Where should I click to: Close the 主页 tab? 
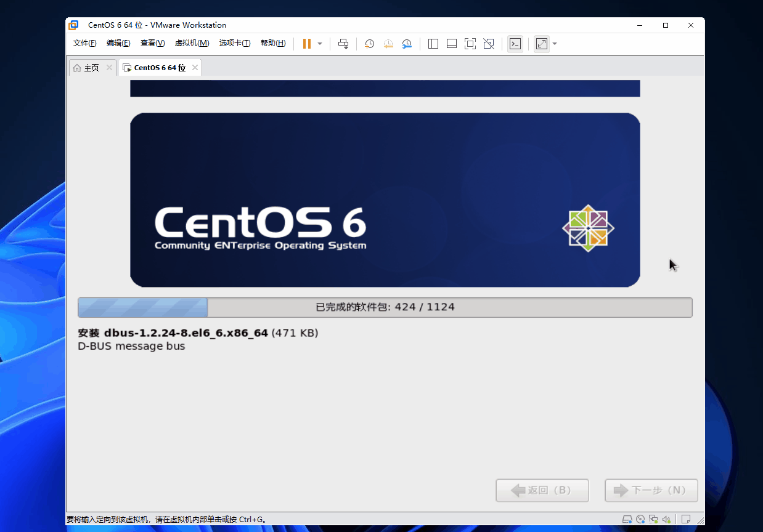click(x=109, y=68)
